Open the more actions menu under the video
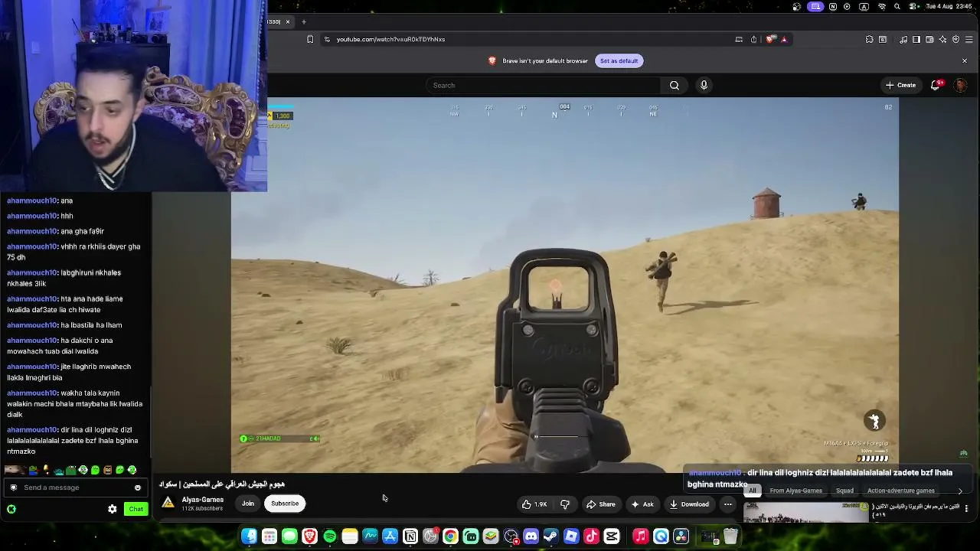 728,504
